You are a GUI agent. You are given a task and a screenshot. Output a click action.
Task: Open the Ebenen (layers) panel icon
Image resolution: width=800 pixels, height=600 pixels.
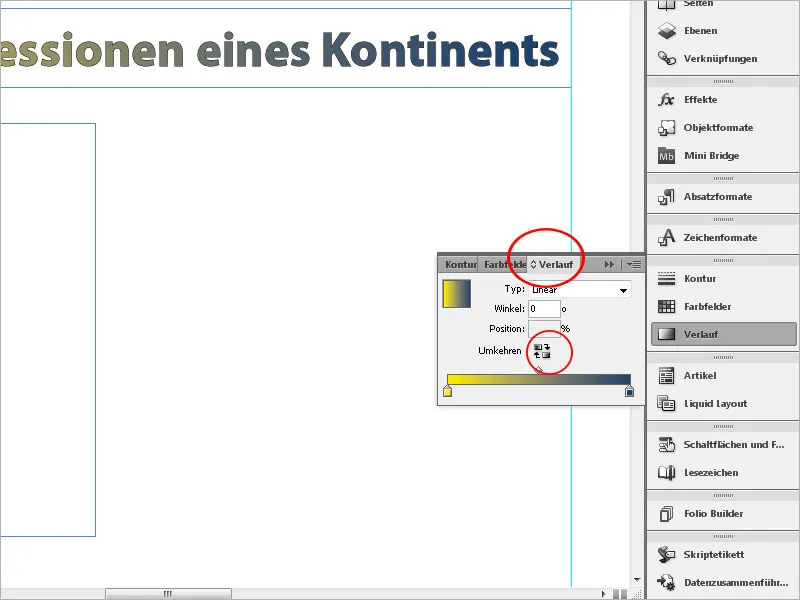666,31
